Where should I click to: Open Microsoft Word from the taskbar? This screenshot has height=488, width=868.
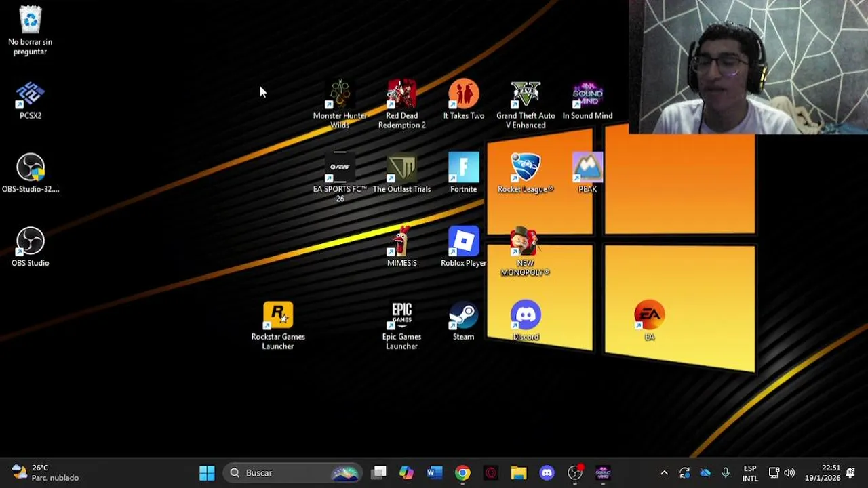[x=435, y=472]
